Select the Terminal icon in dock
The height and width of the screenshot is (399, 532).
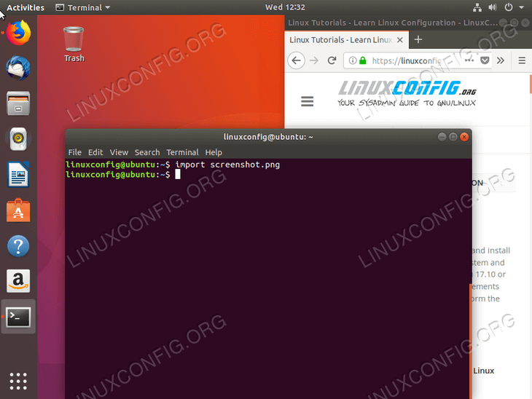tap(18, 317)
